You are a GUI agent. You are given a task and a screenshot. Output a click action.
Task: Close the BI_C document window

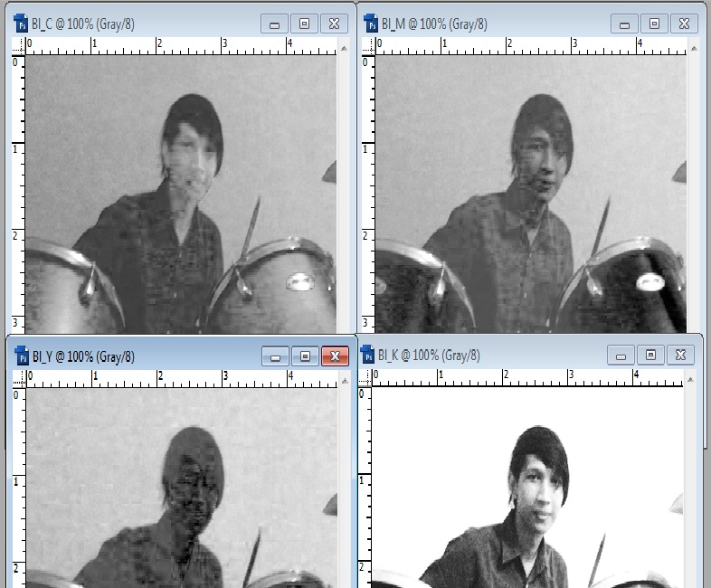pos(334,24)
